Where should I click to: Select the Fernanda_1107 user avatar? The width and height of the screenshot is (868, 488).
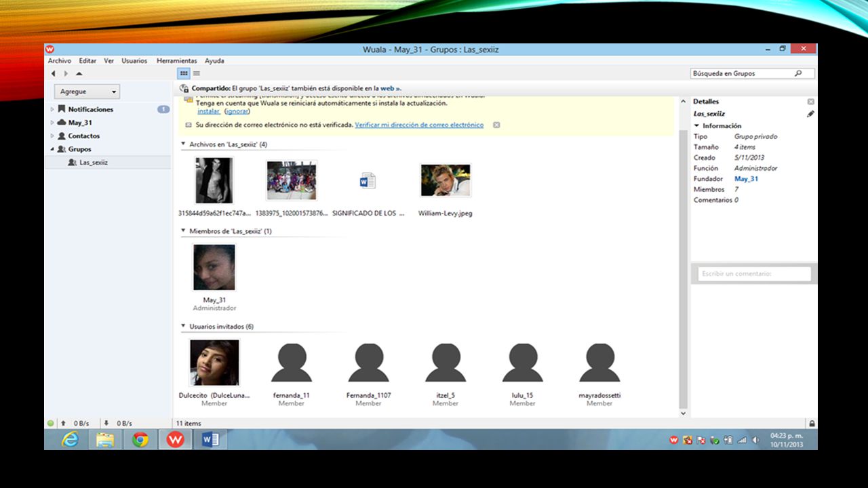(368, 363)
